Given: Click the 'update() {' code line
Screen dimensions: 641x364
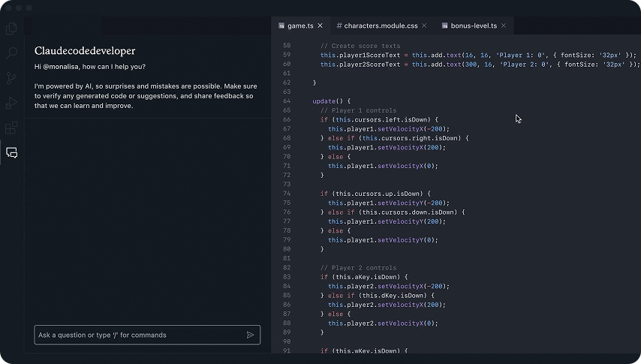Looking at the screenshot, I should click(331, 101).
